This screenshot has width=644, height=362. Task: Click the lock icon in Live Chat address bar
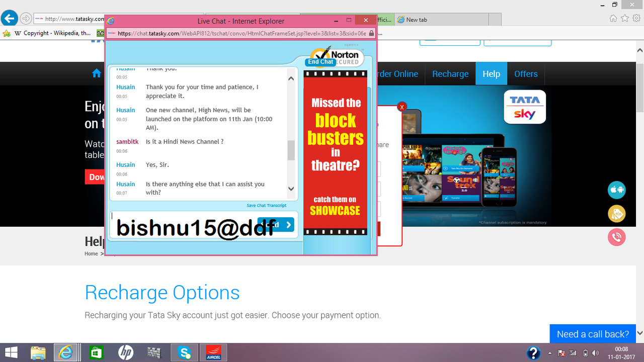pyautogui.click(x=371, y=33)
